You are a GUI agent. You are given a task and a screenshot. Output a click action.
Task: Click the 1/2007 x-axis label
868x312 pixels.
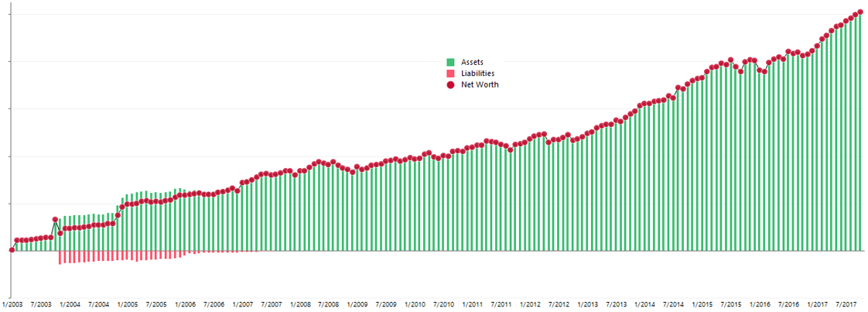click(x=242, y=305)
